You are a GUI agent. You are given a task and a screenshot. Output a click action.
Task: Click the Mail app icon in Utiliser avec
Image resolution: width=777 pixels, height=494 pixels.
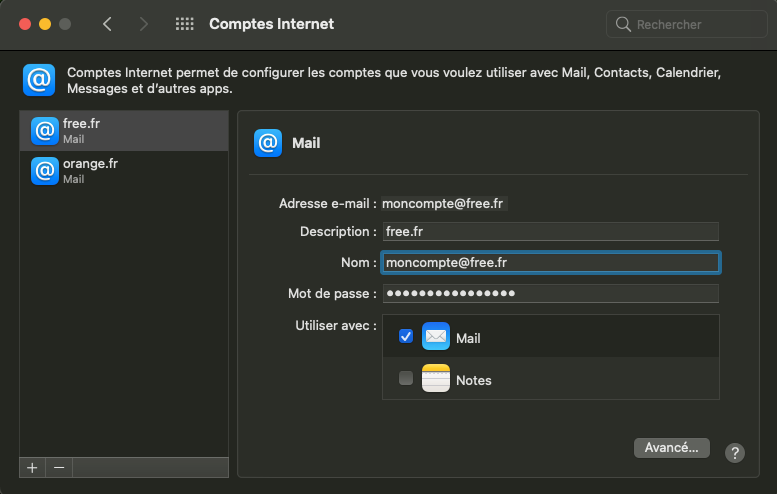coord(436,337)
